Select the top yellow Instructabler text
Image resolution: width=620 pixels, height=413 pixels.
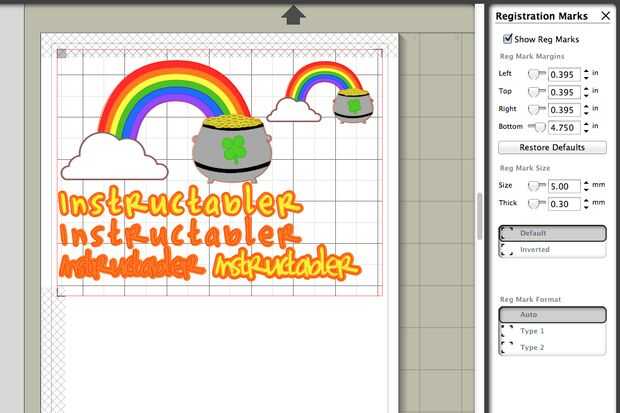pos(180,201)
